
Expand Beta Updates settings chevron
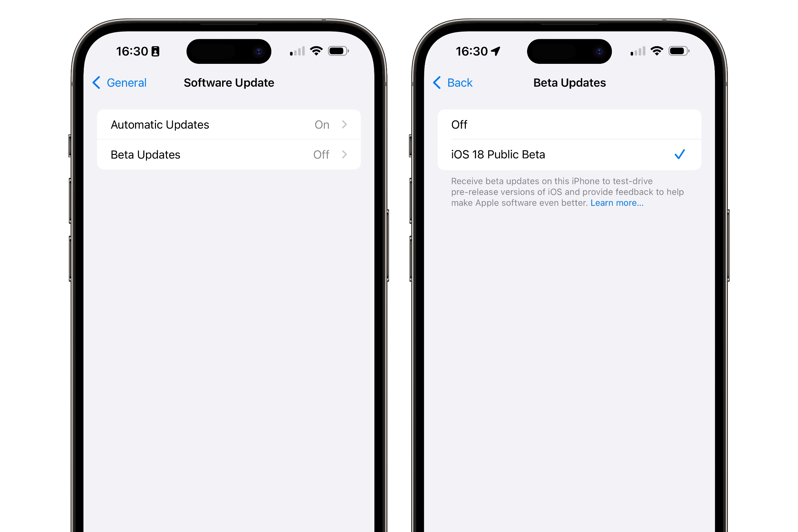(x=347, y=154)
